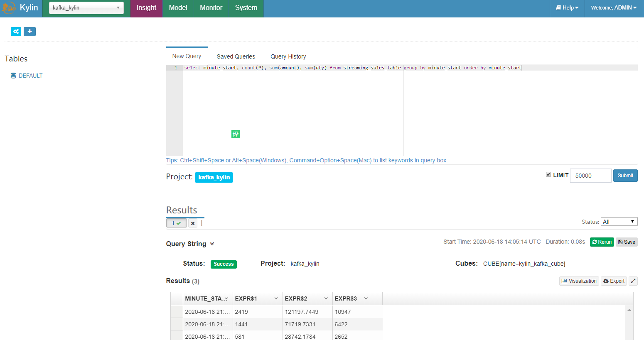Select cell with value 2419
The image size is (644, 340).
(258, 312)
